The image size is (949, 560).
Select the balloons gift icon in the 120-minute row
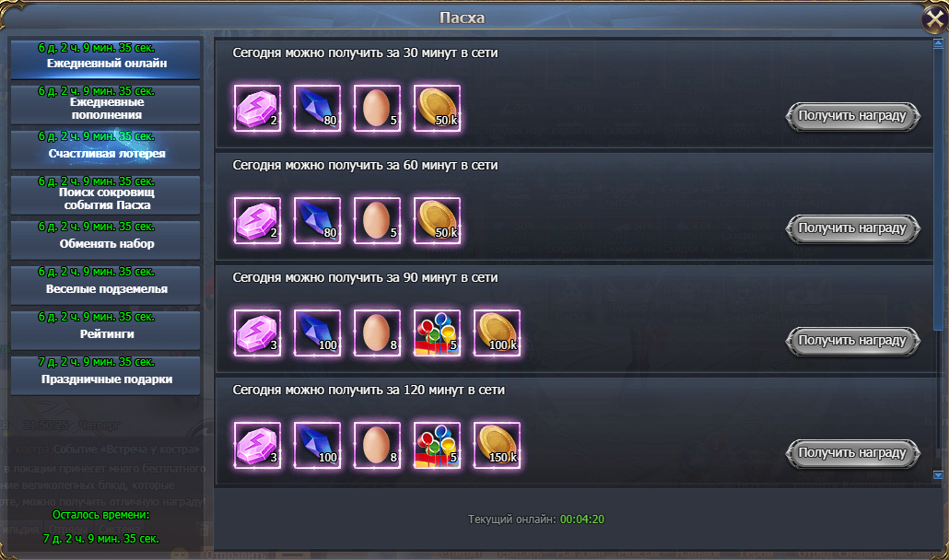coord(437,446)
